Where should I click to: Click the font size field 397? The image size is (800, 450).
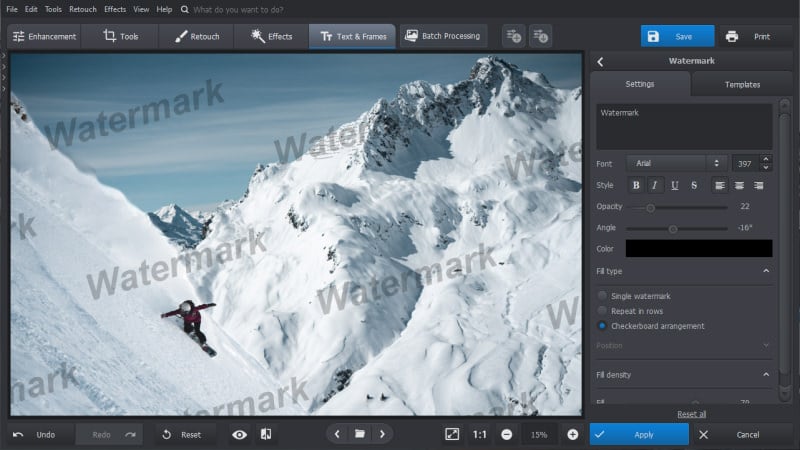point(745,163)
